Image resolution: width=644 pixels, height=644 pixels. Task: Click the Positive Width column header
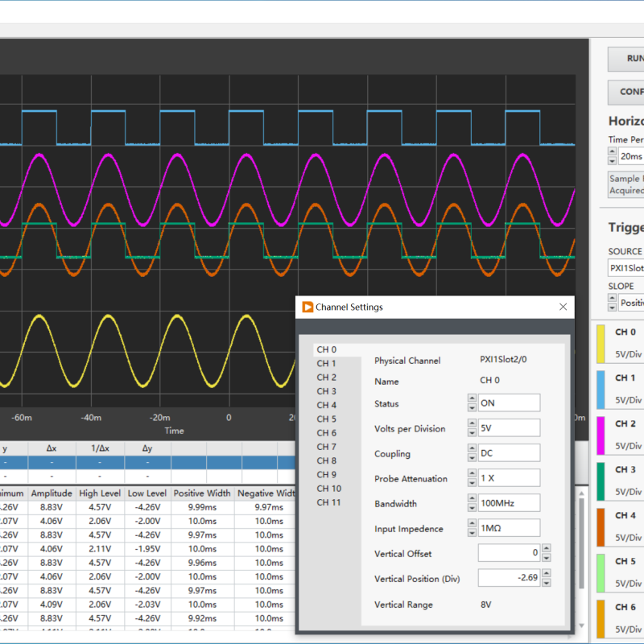coord(202,493)
